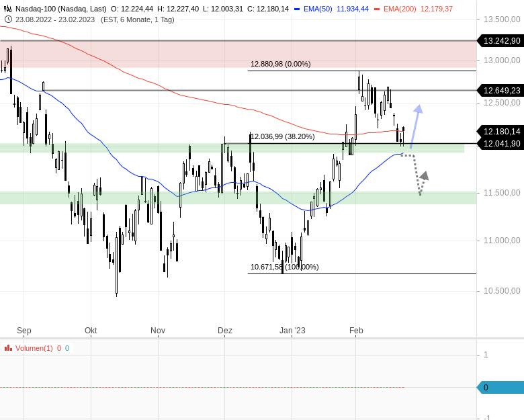Click the EMA(200) legend label
The height and width of the screenshot is (420, 524).
click(400, 9)
